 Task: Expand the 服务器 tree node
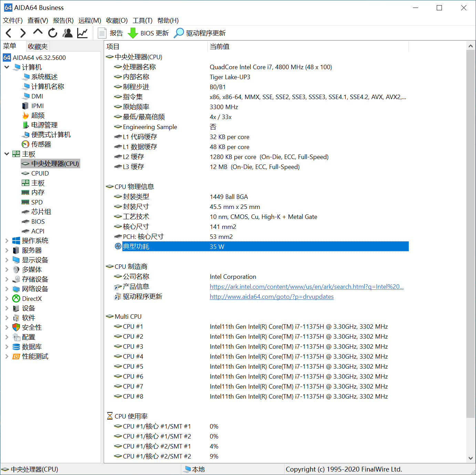click(x=7, y=250)
